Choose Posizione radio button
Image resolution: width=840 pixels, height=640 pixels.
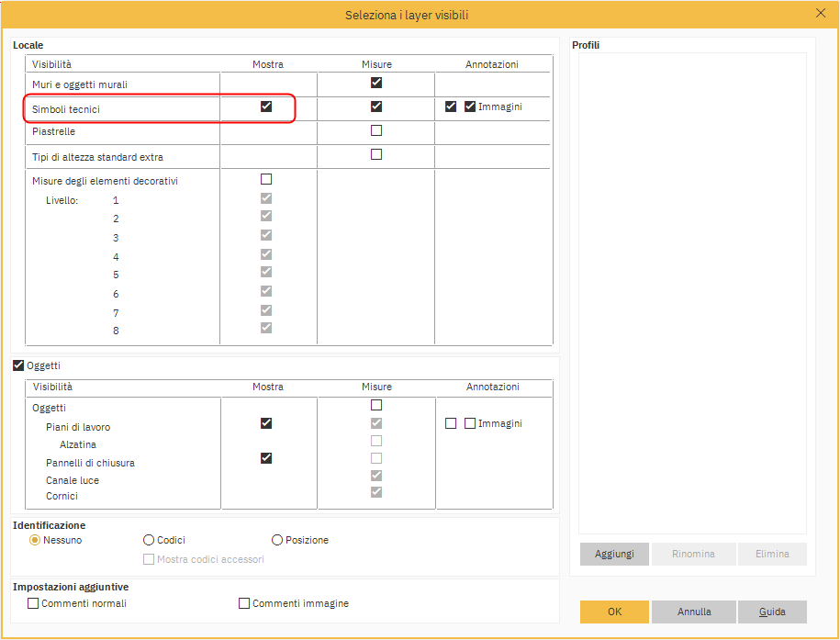coord(277,541)
